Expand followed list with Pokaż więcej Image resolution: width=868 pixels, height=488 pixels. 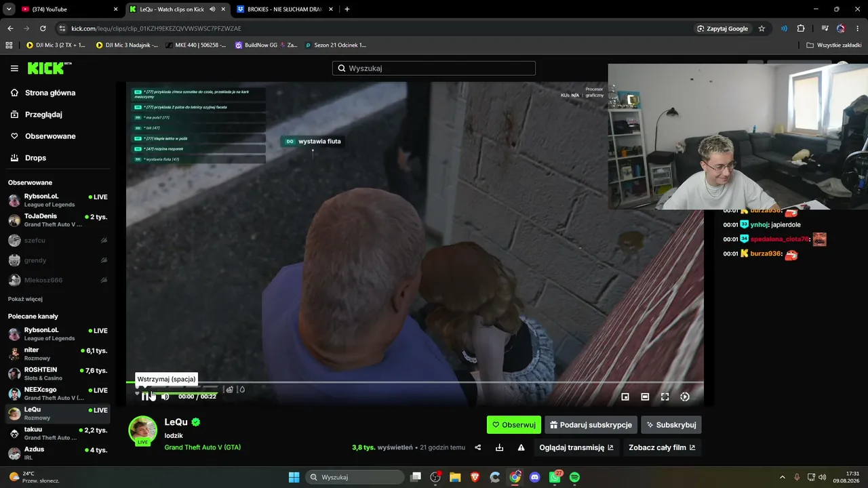pyautogui.click(x=25, y=299)
